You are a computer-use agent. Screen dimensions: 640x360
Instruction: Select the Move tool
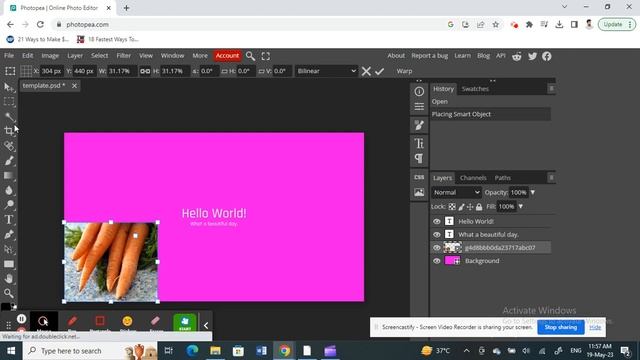[x=9, y=87]
